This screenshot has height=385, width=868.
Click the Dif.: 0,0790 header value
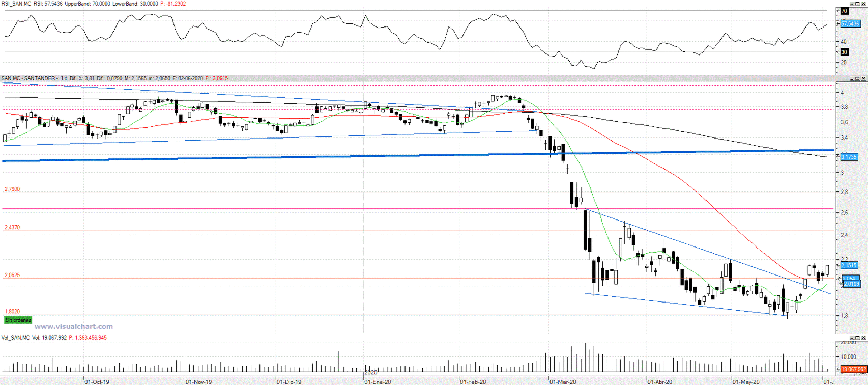[x=110, y=78]
